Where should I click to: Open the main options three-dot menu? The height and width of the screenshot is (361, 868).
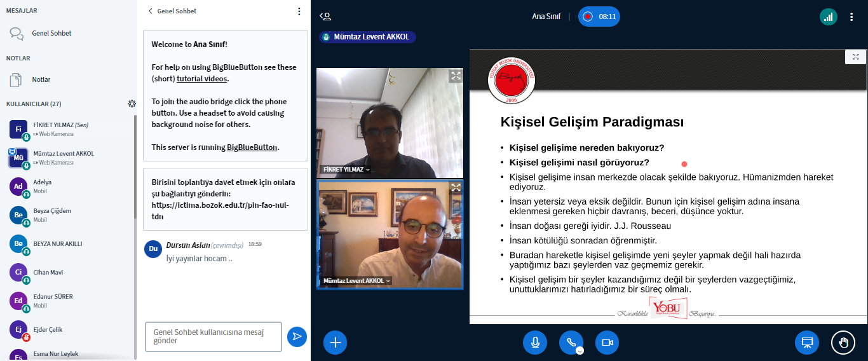click(x=851, y=17)
